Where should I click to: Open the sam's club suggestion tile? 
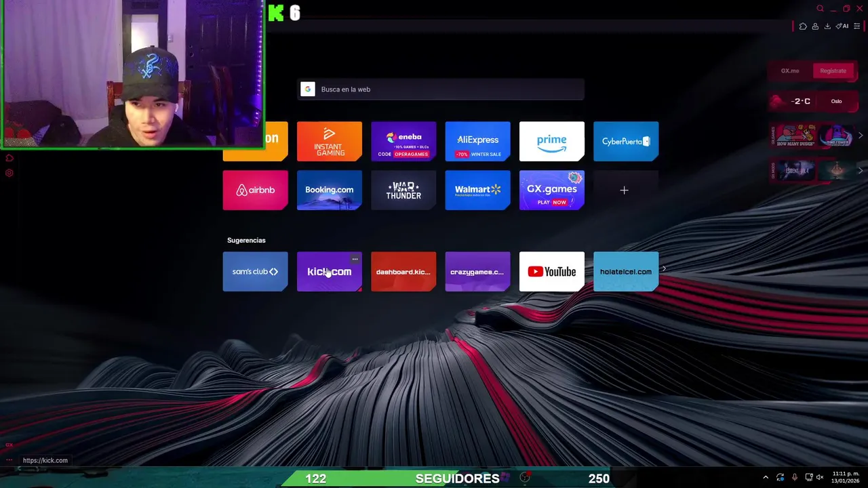(x=255, y=272)
